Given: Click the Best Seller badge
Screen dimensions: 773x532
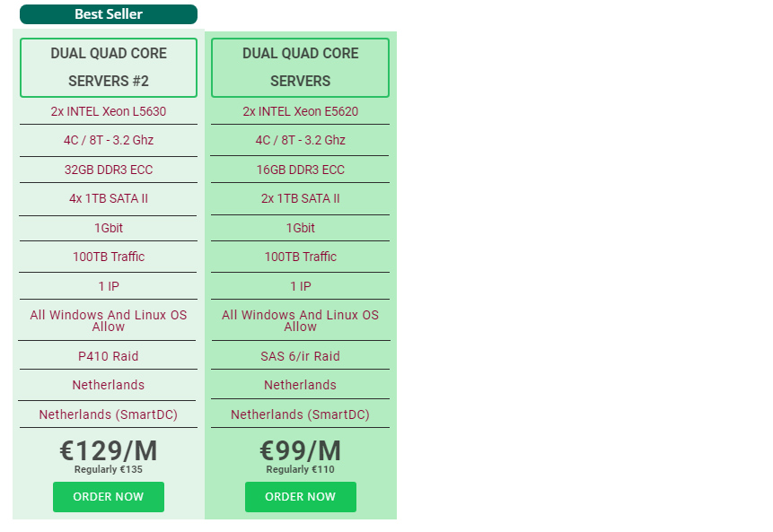Looking at the screenshot, I should click(108, 14).
